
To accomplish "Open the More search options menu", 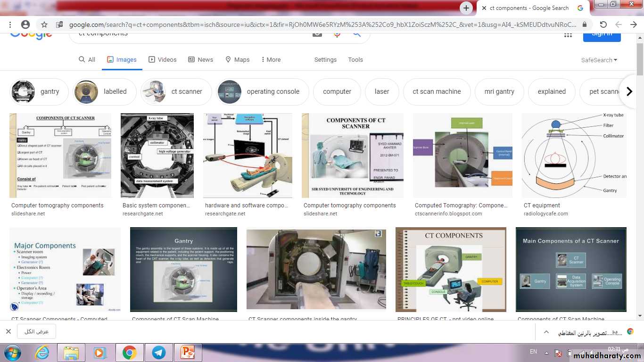I will 271,60.
